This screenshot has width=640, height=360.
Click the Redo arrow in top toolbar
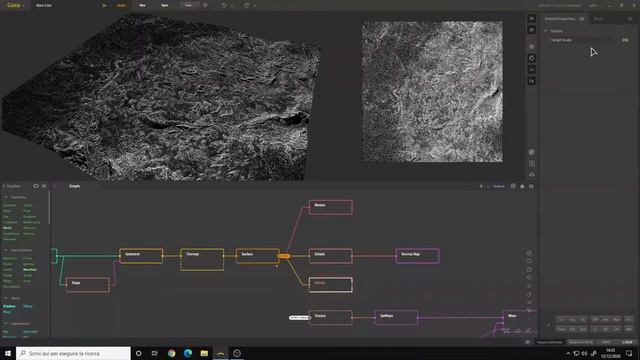tap(247, 5)
